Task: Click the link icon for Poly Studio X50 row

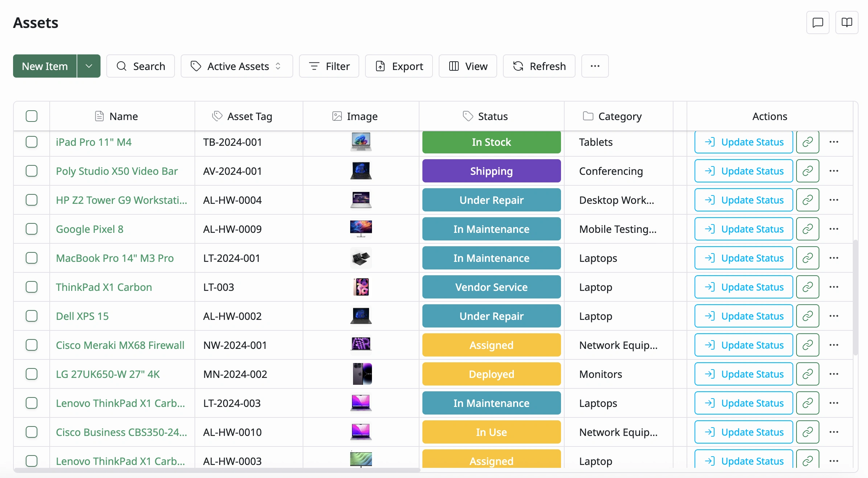Action: 807,171
